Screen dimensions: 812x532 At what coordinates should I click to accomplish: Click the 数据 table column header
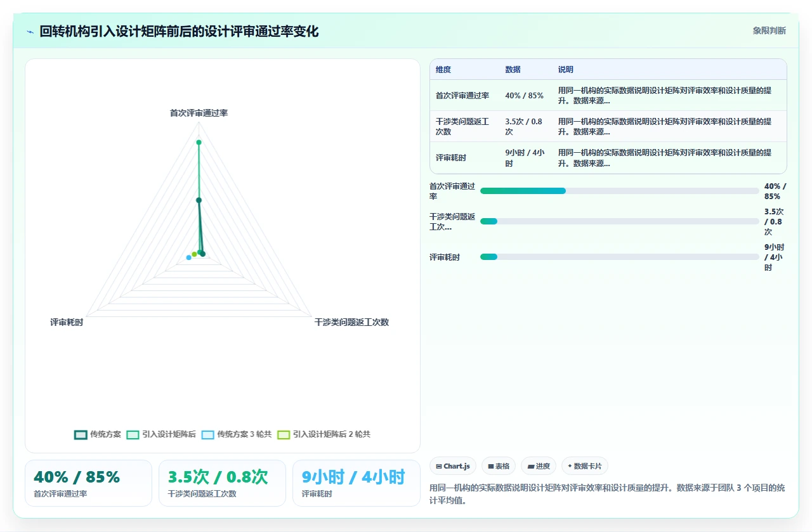(513, 70)
